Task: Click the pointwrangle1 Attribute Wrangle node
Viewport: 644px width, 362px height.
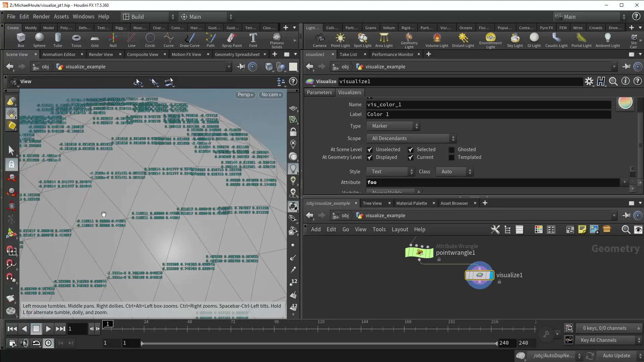Action: click(x=419, y=252)
